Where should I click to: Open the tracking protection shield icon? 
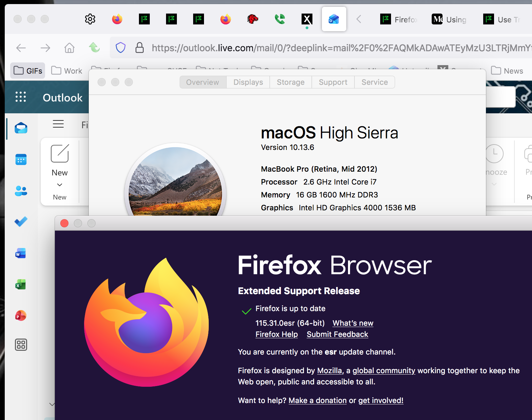[121, 48]
